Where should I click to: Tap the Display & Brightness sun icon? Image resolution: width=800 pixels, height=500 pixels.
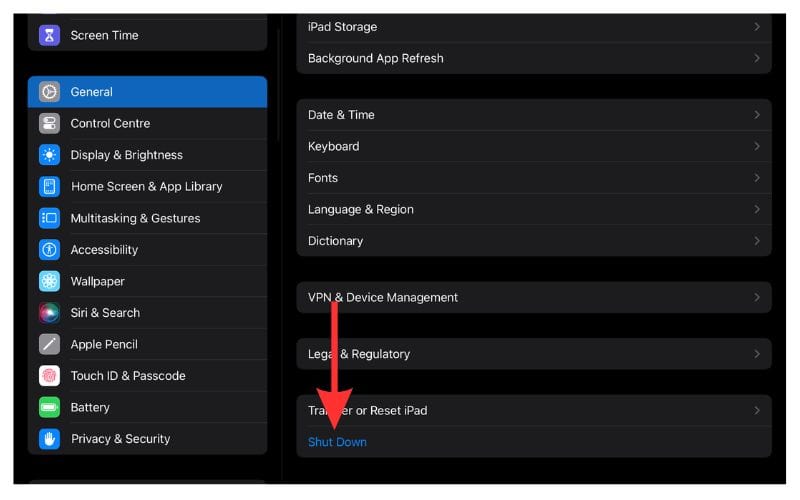coord(49,155)
